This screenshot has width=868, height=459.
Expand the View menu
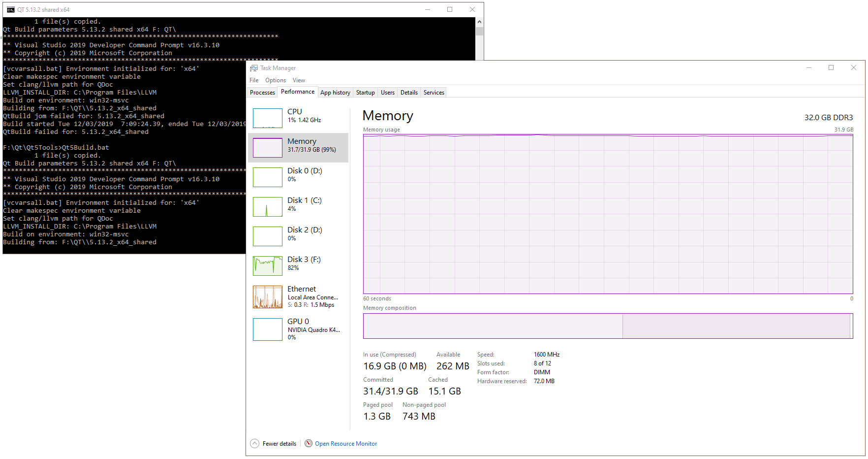(x=299, y=80)
